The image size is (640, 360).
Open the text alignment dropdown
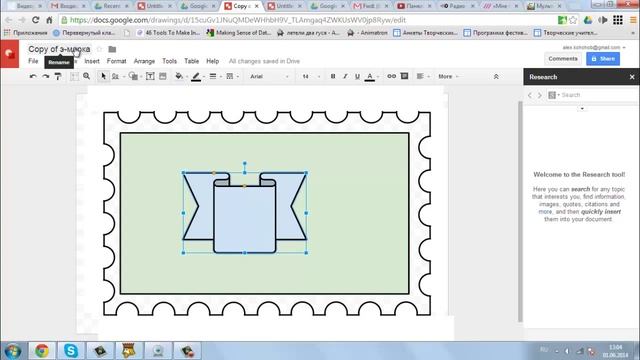click(x=422, y=76)
